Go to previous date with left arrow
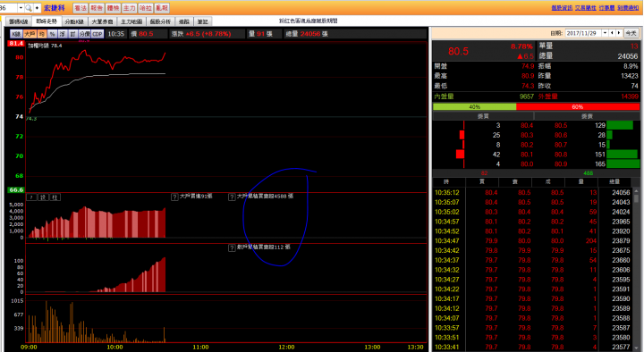This screenshot has height=352, width=644. (612, 33)
